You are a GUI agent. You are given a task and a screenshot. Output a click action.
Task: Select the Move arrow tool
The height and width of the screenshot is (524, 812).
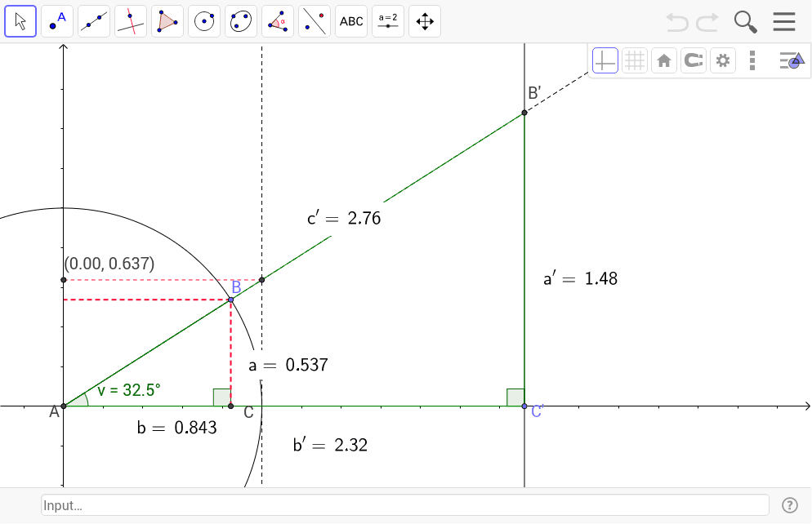pos(20,21)
